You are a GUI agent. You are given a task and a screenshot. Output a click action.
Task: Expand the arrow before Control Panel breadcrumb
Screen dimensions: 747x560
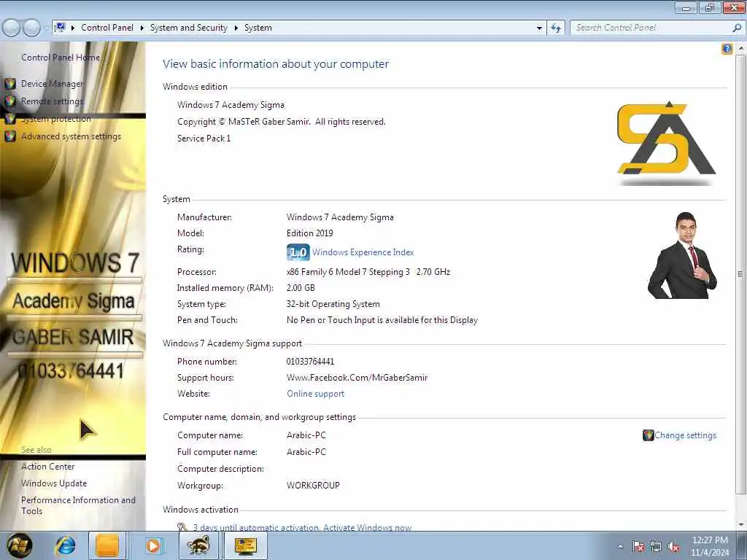click(72, 28)
